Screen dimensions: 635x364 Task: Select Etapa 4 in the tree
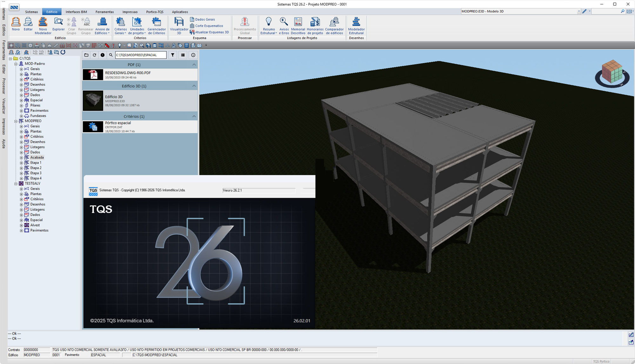tap(36, 178)
